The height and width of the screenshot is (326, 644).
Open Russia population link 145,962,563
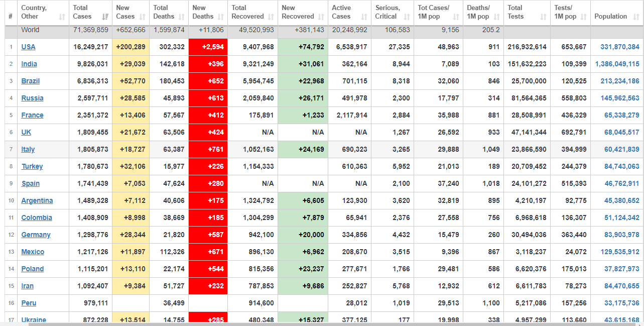(x=620, y=98)
